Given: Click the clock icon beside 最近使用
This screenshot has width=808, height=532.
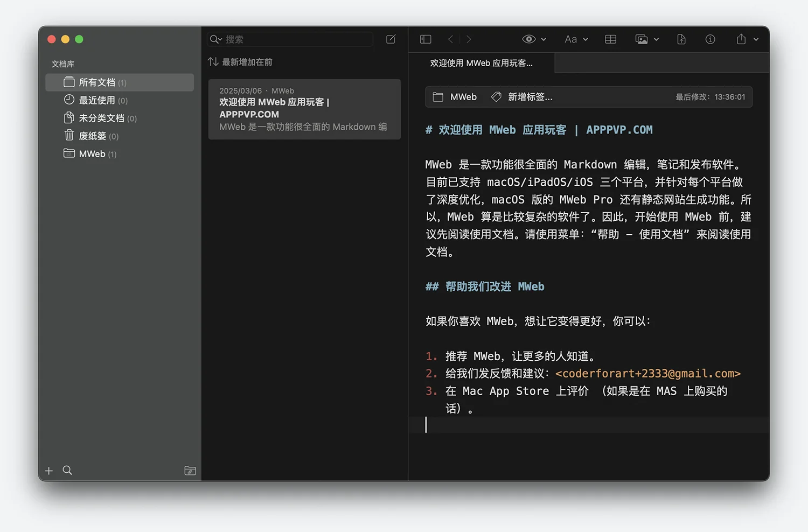Looking at the screenshot, I should 69,100.
